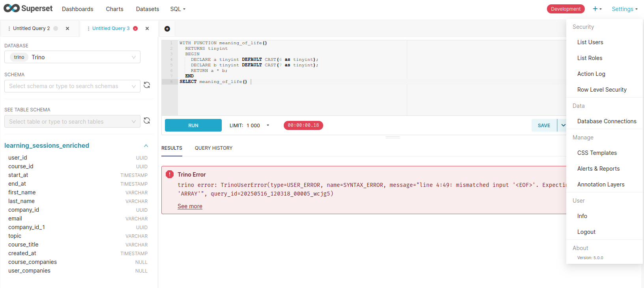Open the plus create-new menu

pyautogui.click(x=597, y=9)
